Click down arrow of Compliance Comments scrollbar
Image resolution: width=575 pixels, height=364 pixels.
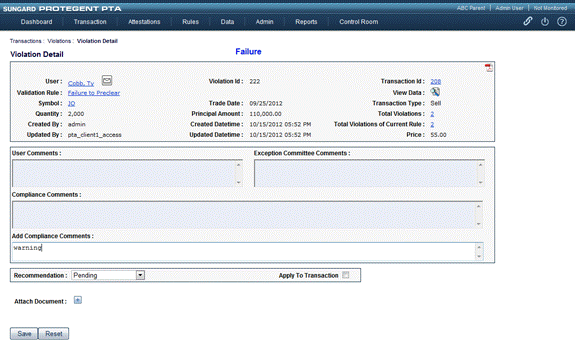click(479, 224)
